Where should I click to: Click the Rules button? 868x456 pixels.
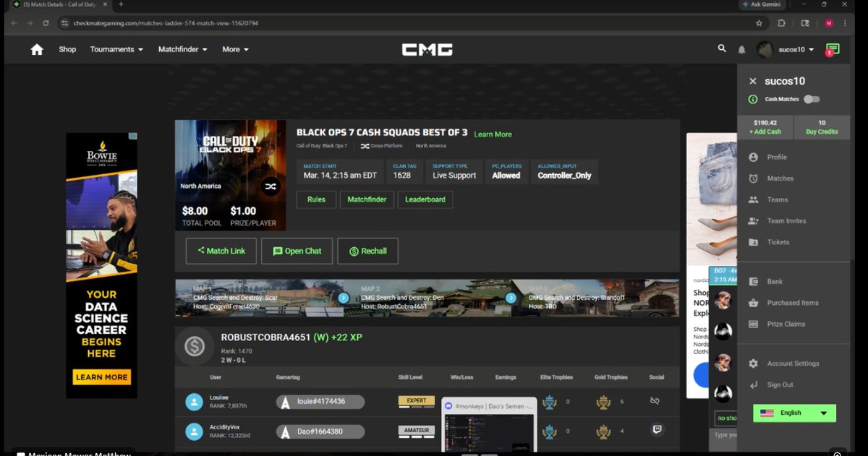coord(316,199)
